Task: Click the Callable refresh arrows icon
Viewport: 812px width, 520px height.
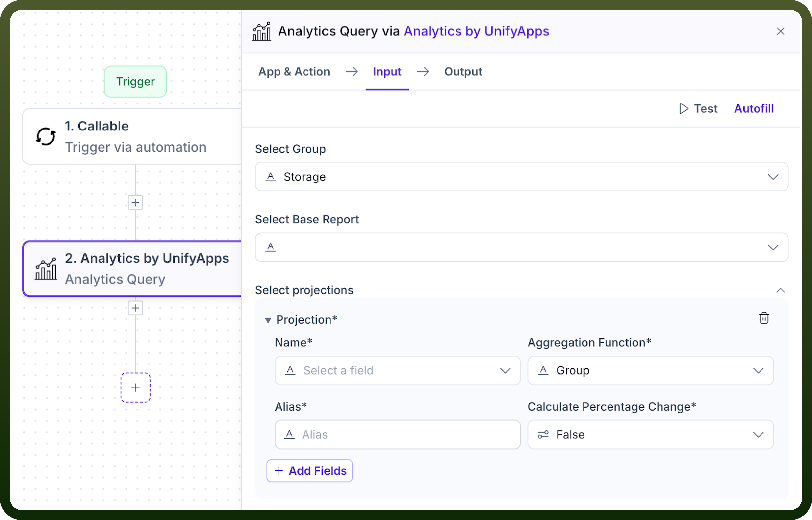Action: click(46, 136)
